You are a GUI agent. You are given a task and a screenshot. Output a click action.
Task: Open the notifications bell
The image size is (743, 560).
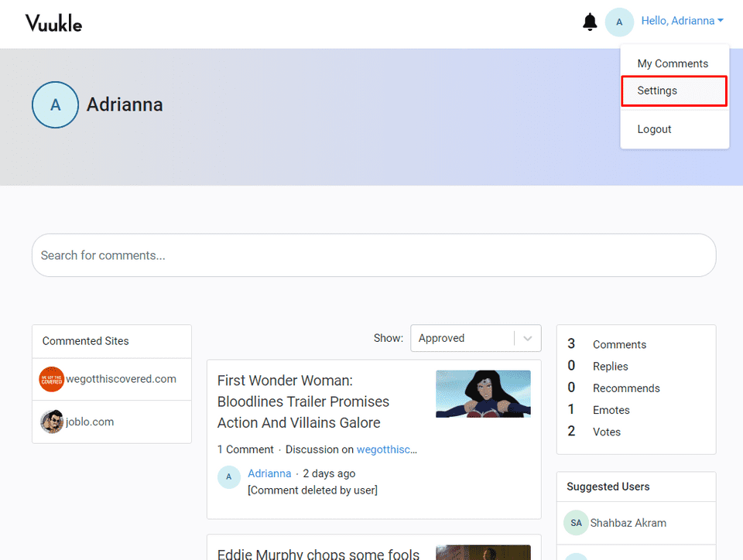pyautogui.click(x=589, y=22)
